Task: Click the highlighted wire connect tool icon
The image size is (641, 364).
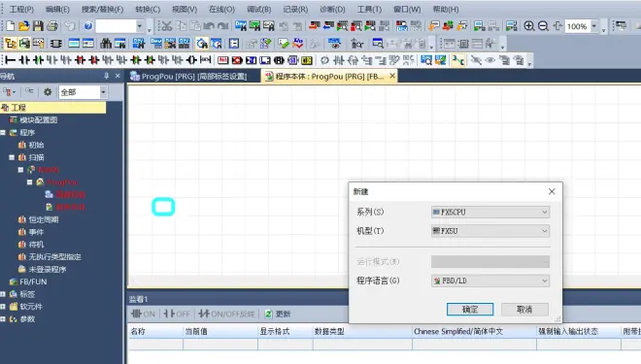Action: (x=458, y=60)
